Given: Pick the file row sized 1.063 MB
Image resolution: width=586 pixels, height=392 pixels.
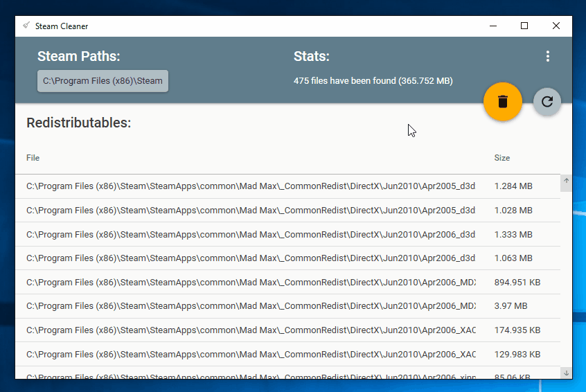Looking at the screenshot, I should 251,258.
